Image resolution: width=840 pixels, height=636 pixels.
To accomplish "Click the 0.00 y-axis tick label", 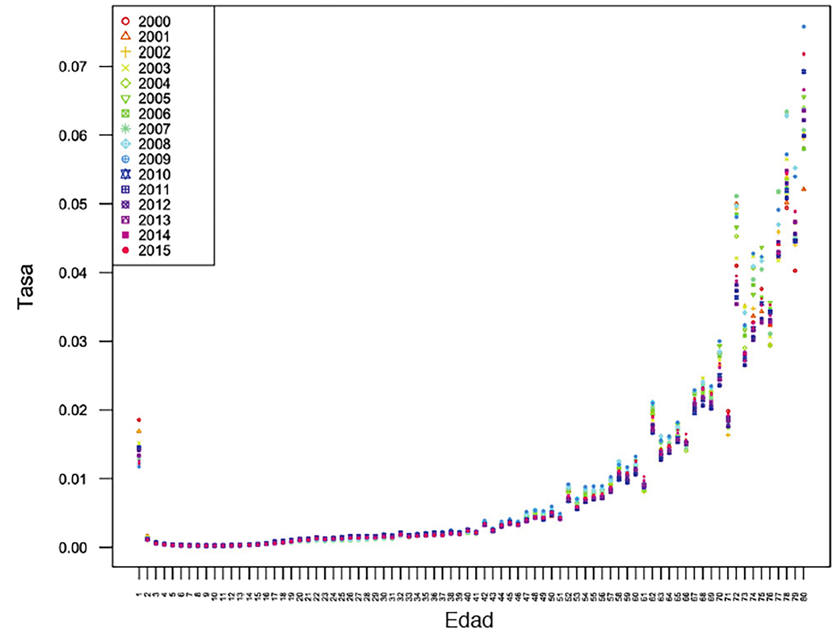I will pos(73,548).
